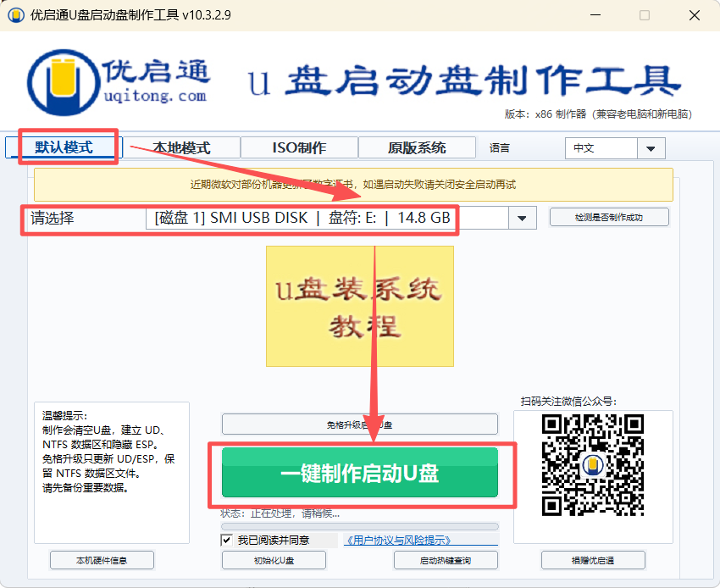Image resolution: width=720 pixels, height=588 pixels.
Task: Click the language field showing 中文
Action: [601, 148]
